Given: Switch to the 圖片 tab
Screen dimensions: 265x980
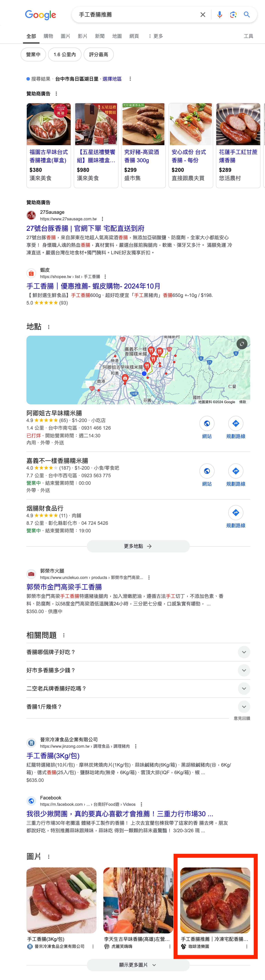Looking at the screenshot, I should pyautogui.click(x=65, y=36).
